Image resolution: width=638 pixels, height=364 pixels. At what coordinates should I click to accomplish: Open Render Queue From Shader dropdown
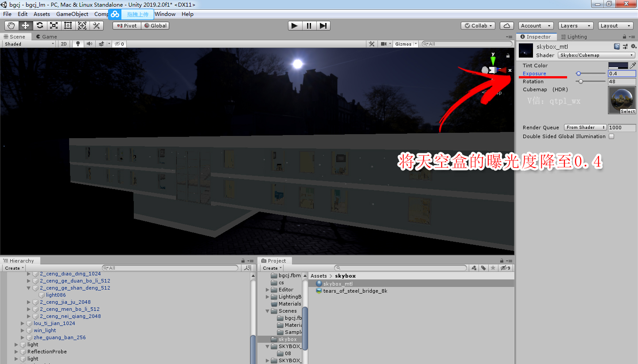coord(585,128)
